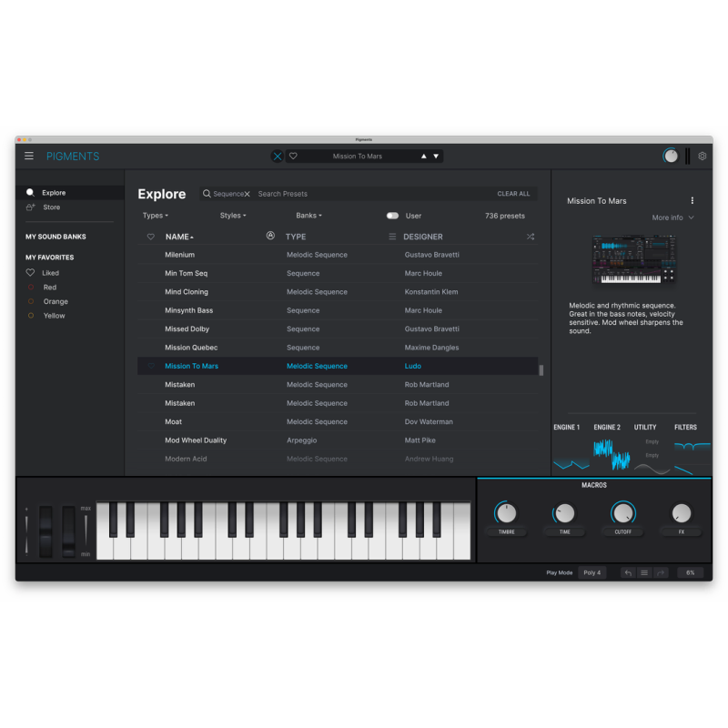The image size is (728, 728).
Task: Open the Styles filter dropdown
Action: (x=233, y=216)
